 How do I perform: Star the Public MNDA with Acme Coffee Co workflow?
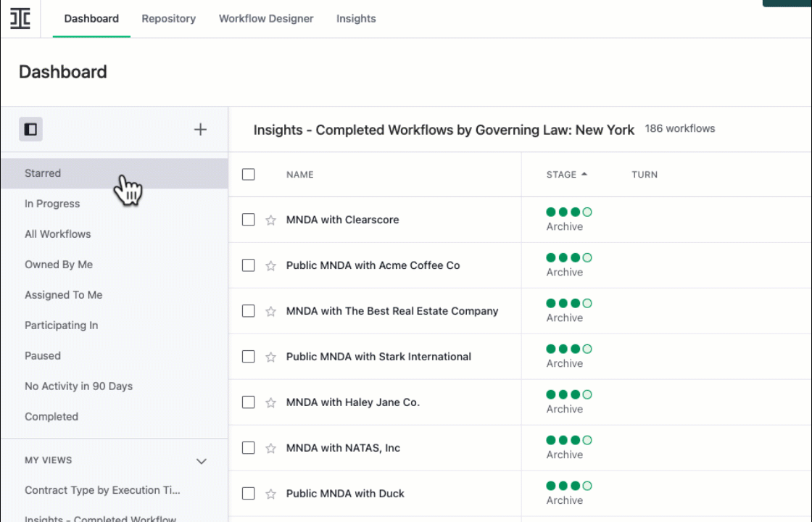pos(270,265)
